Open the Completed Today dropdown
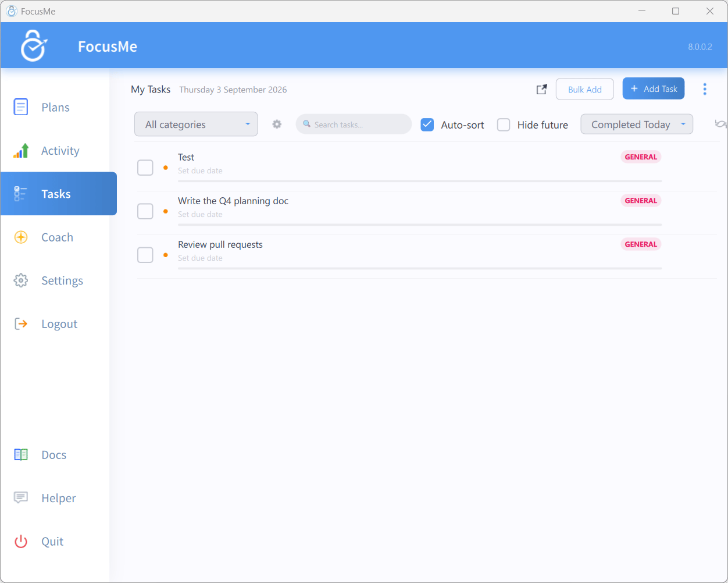This screenshot has height=583, width=728. point(637,124)
